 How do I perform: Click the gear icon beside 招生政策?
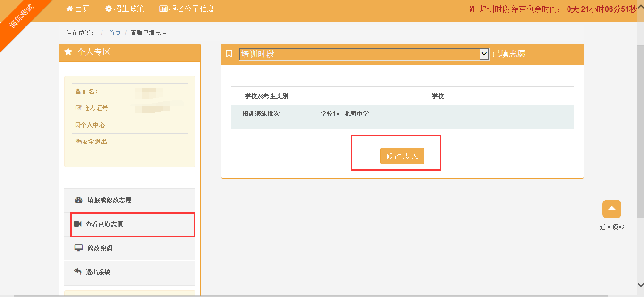coord(109,9)
